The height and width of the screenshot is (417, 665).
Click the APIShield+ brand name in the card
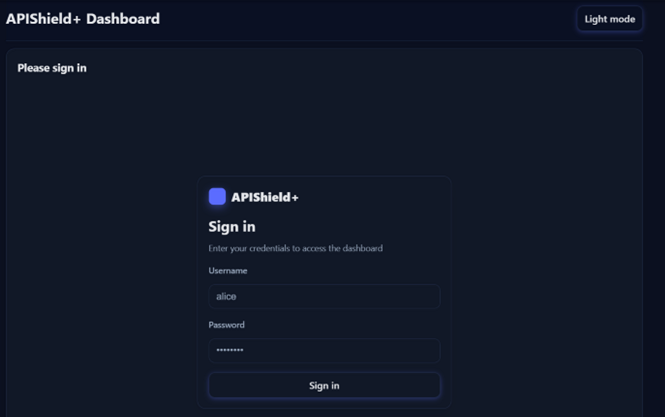click(265, 197)
